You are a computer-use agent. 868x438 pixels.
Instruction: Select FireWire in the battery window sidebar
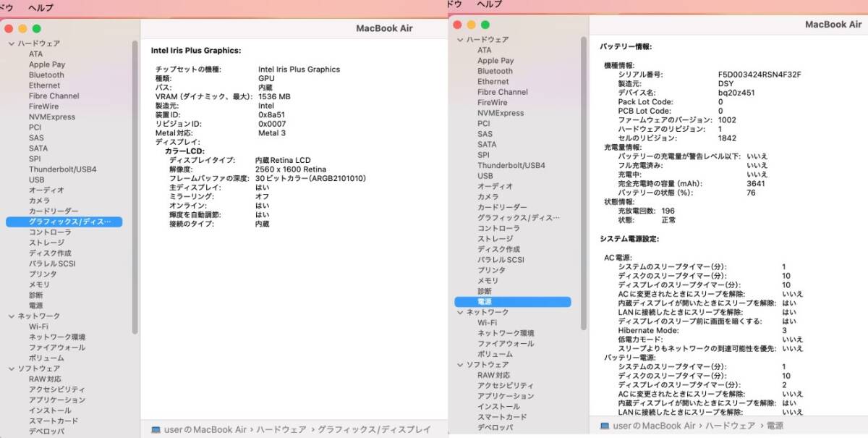pos(492,103)
